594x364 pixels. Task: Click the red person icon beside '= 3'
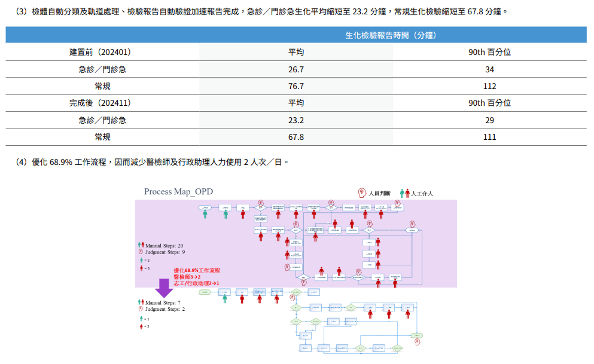point(141,268)
